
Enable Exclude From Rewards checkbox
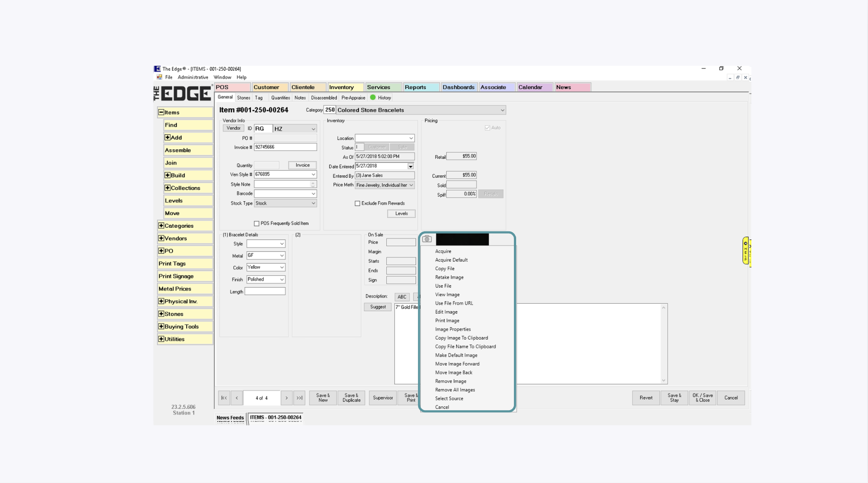coord(357,204)
